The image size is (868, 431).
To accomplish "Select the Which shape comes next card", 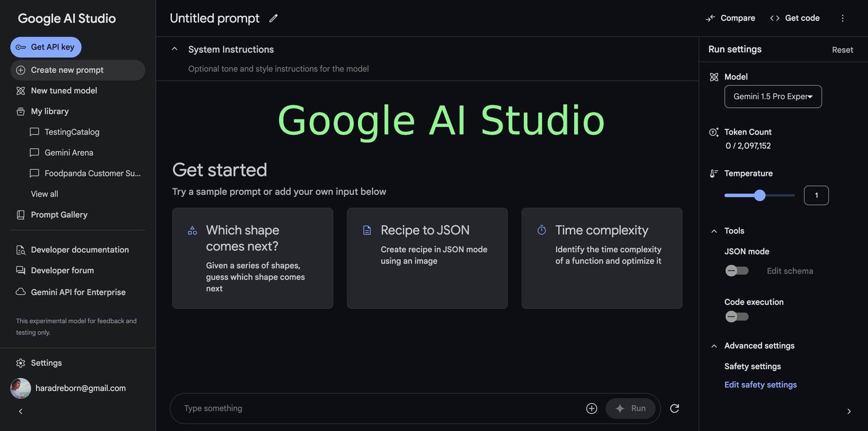I will pos(252,258).
